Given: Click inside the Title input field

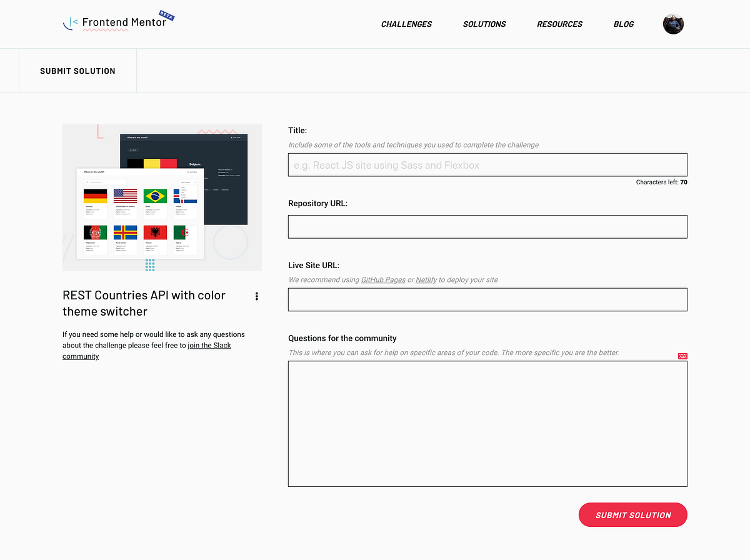Looking at the screenshot, I should 487,164.
